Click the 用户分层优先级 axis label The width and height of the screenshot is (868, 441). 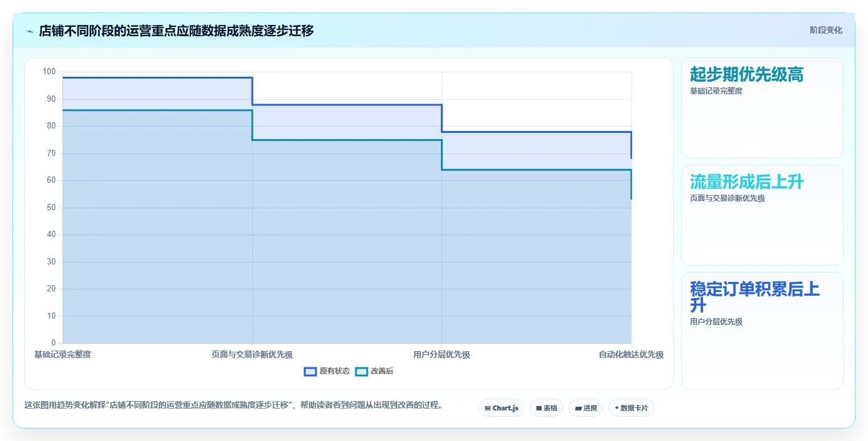point(441,354)
